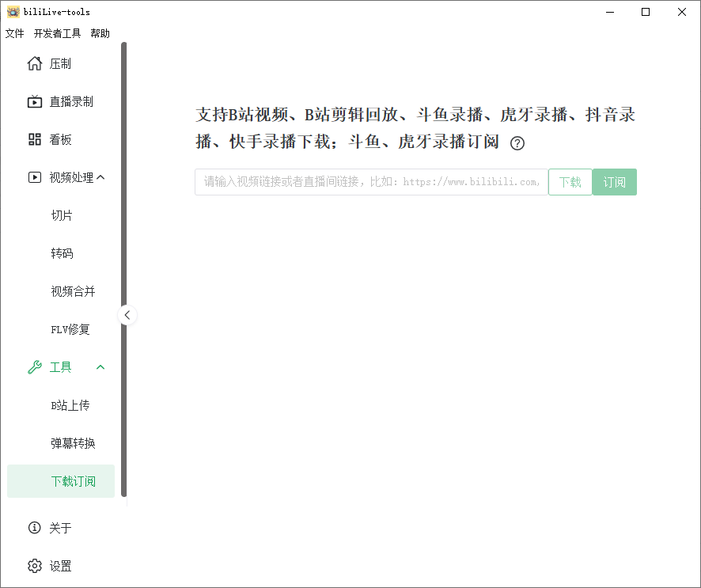Collapse the 工具 submenu chevron
The image size is (701, 588).
point(100,367)
